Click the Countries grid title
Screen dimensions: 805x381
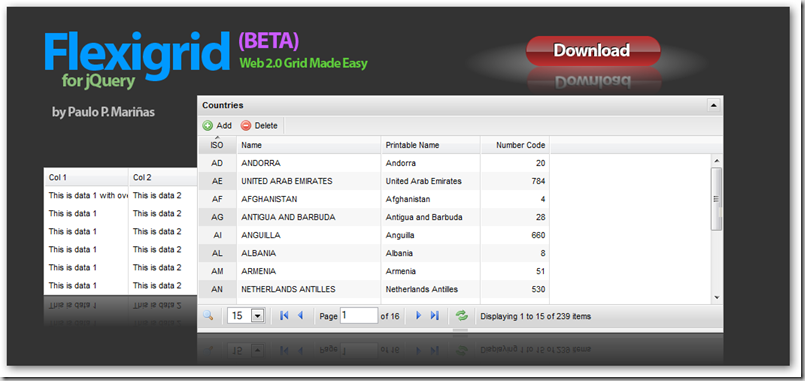(x=223, y=105)
